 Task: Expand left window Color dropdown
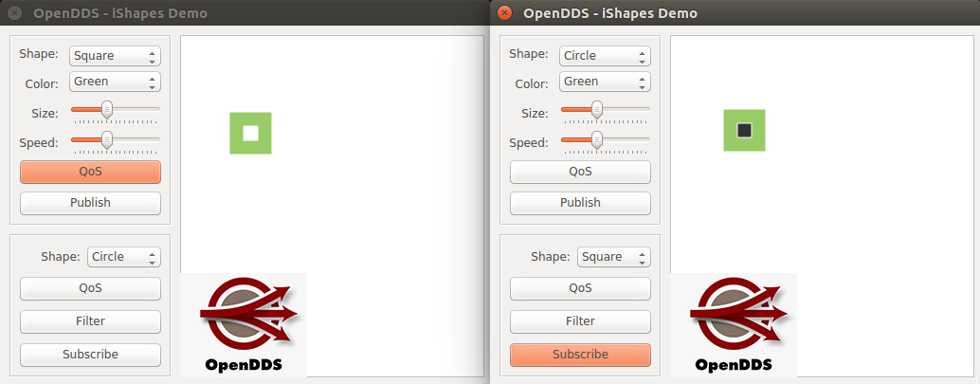(115, 82)
